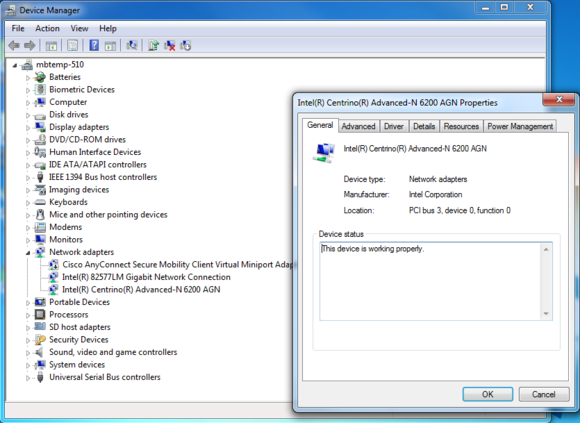The image size is (580, 423).
Task: Expand the Display adapters node
Action: click(28, 128)
